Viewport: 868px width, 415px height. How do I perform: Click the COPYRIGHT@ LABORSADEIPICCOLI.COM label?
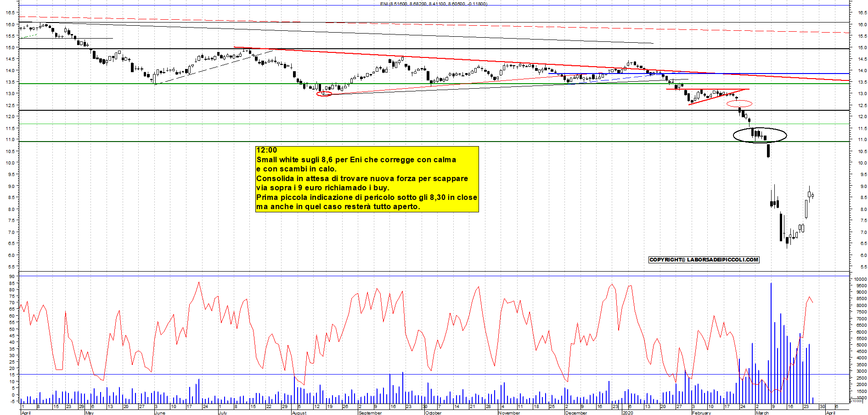[x=704, y=260]
